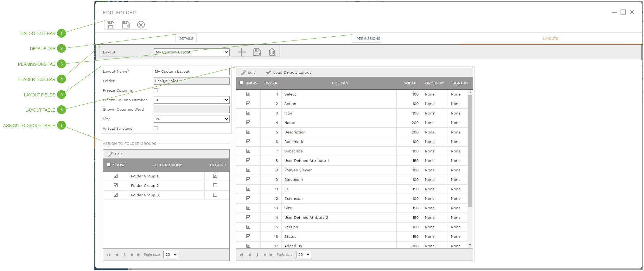Uncheck Show for the Bookmark column row

248,141
